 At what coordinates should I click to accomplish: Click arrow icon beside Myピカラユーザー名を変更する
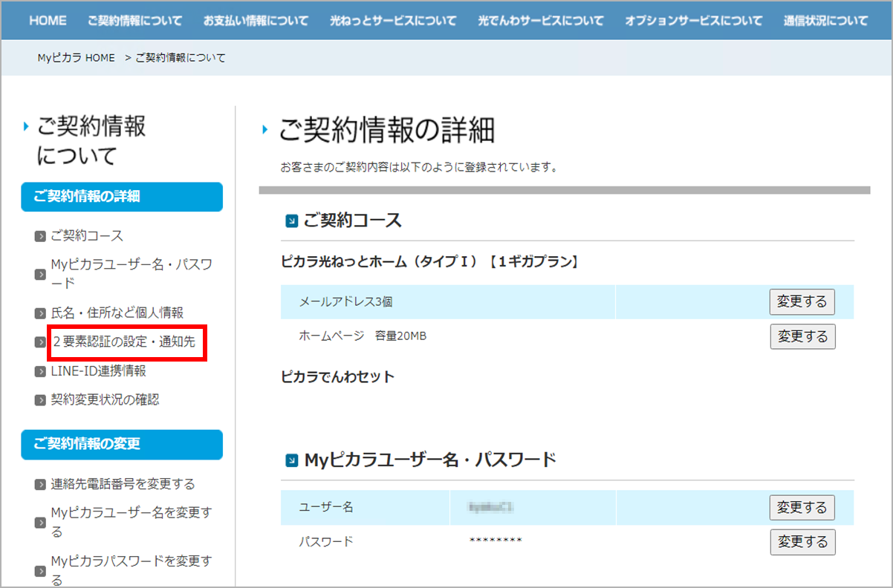(x=40, y=523)
